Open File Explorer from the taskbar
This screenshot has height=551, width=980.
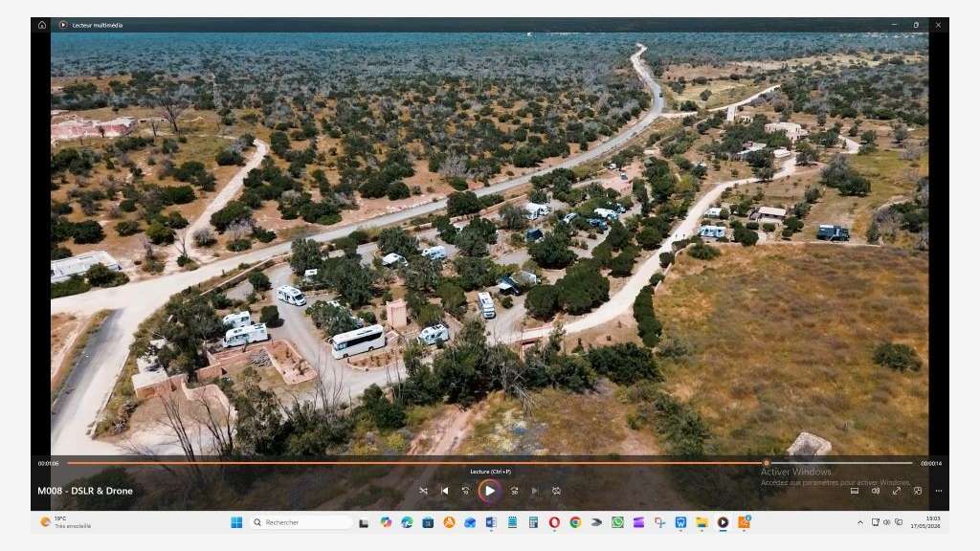tap(702, 522)
